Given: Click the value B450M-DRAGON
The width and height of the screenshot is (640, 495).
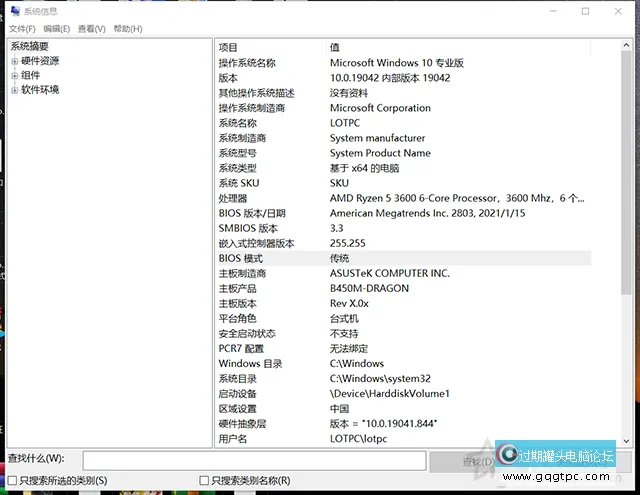Looking at the screenshot, I should click(369, 289).
